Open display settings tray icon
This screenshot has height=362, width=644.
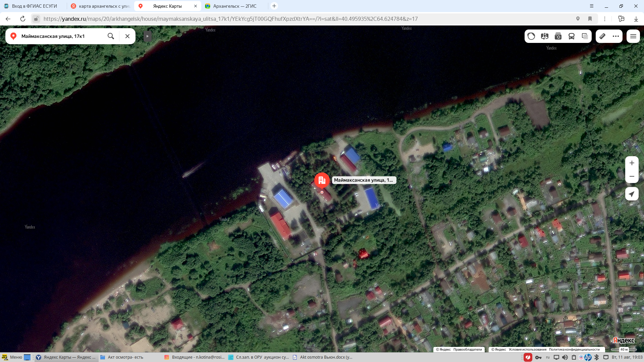(556, 357)
